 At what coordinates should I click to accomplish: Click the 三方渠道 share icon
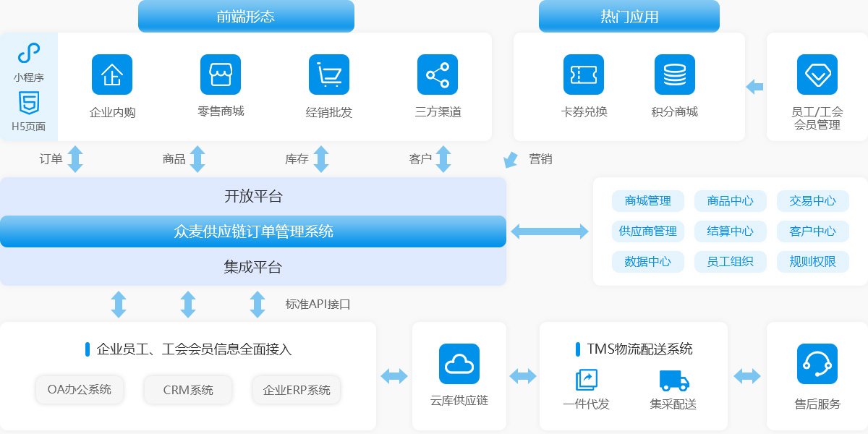click(x=438, y=75)
